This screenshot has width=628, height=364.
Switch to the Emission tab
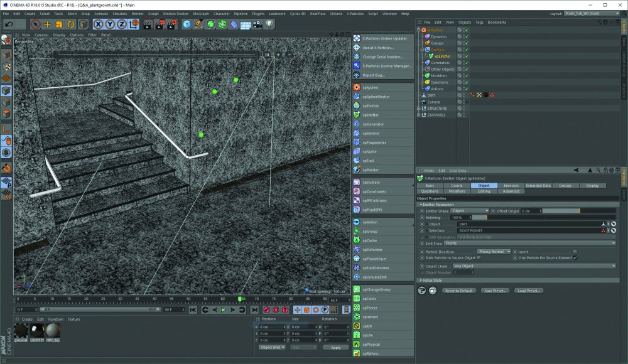tap(511, 186)
